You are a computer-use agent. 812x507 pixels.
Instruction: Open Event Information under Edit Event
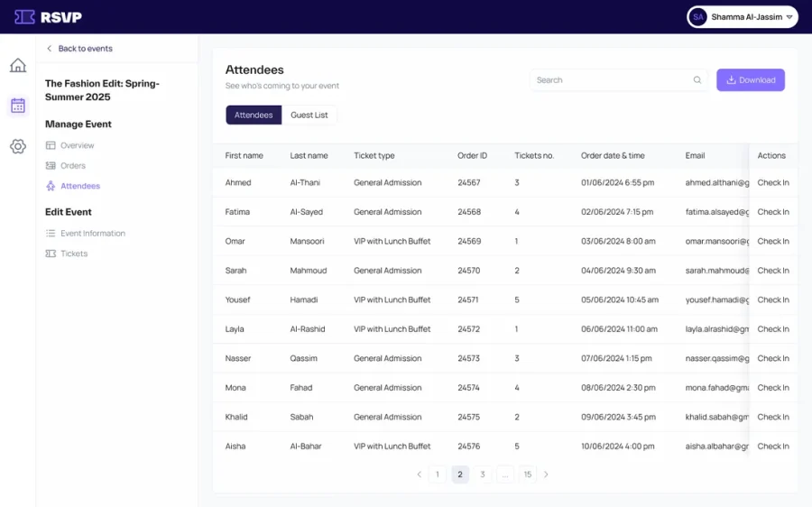click(93, 233)
